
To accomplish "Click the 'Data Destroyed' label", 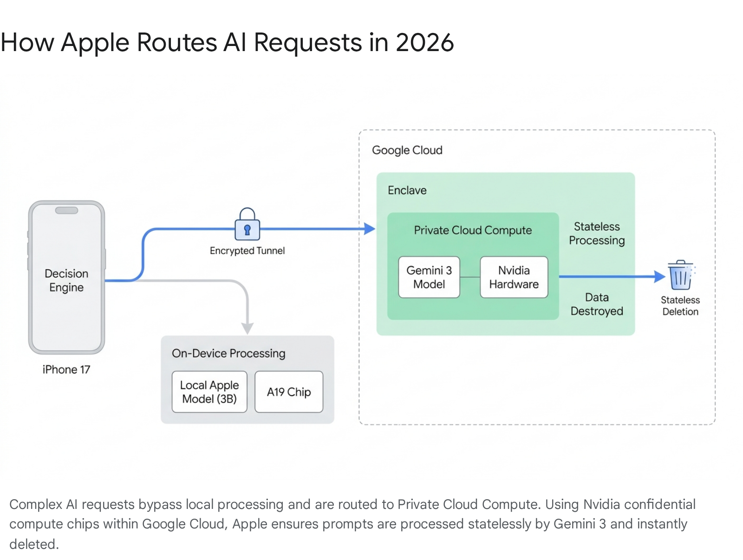I will point(597,304).
